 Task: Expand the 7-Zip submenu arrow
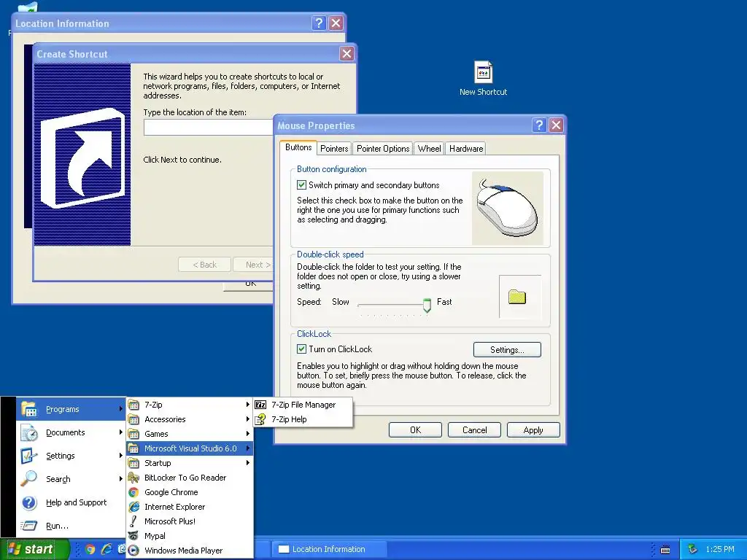click(x=248, y=405)
